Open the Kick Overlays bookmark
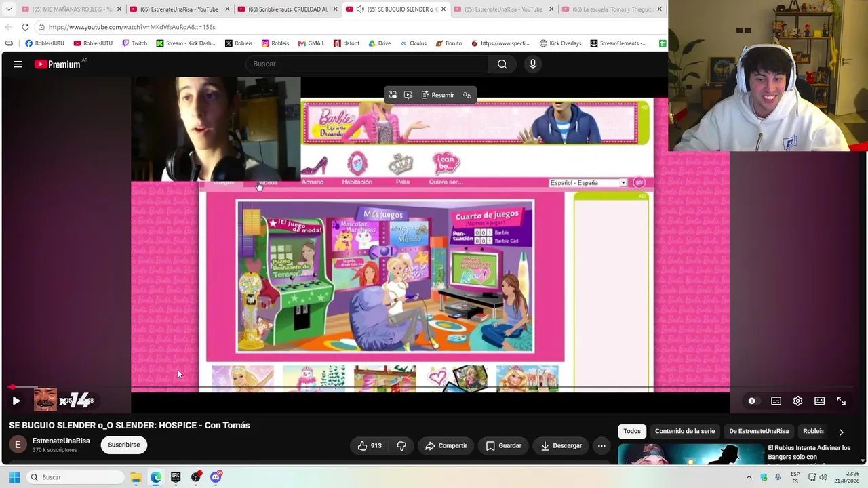 coord(560,43)
